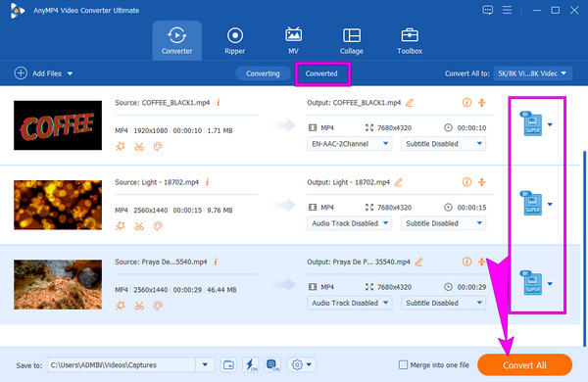Open the Save to path dropdown
The width and height of the screenshot is (588, 382).
click(x=205, y=364)
